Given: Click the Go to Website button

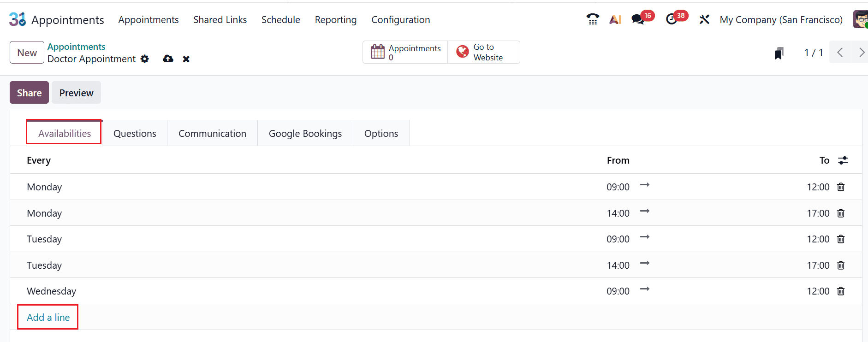Looking at the screenshot, I should [484, 52].
